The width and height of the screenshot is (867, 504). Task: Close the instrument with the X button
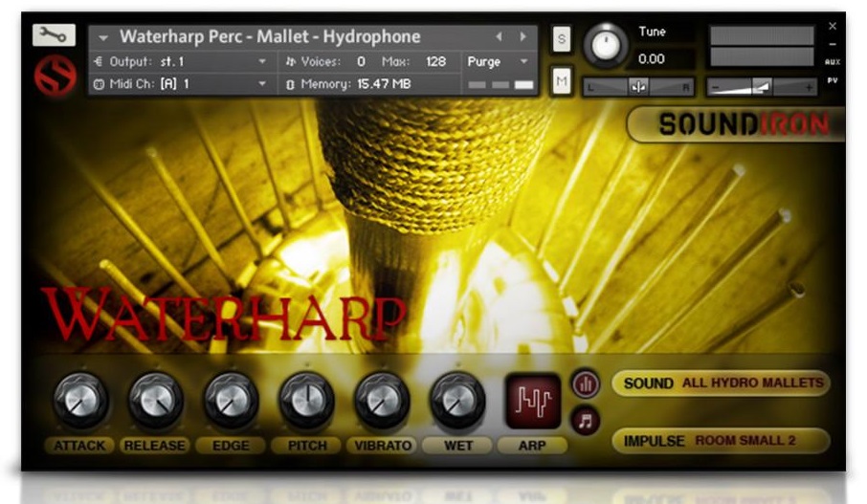[x=833, y=26]
